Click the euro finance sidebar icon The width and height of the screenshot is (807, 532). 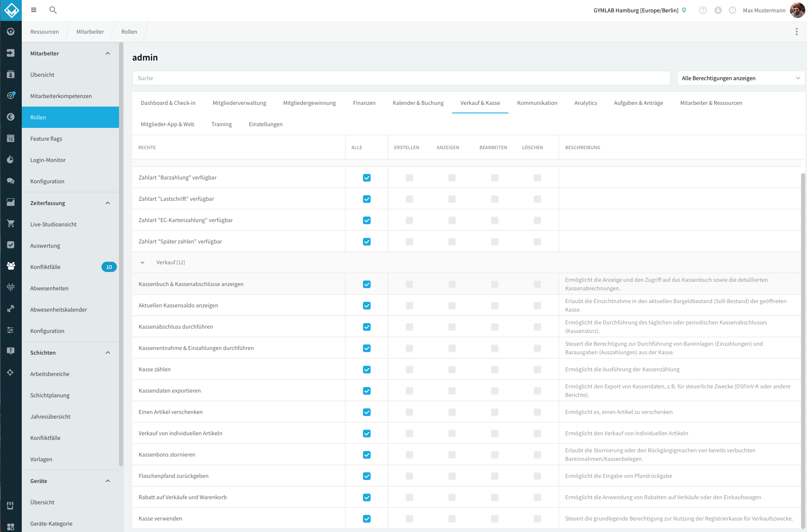[x=11, y=117]
